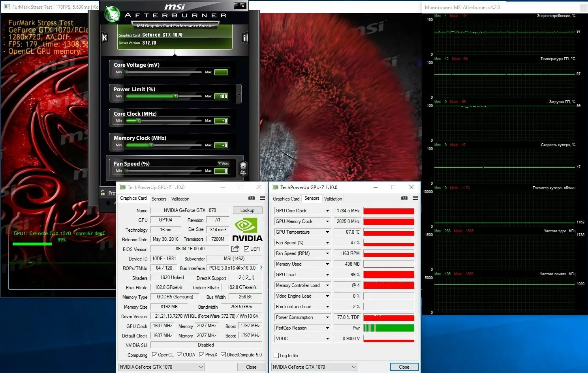Expand VDDC sensor dropdown

(327, 339)
